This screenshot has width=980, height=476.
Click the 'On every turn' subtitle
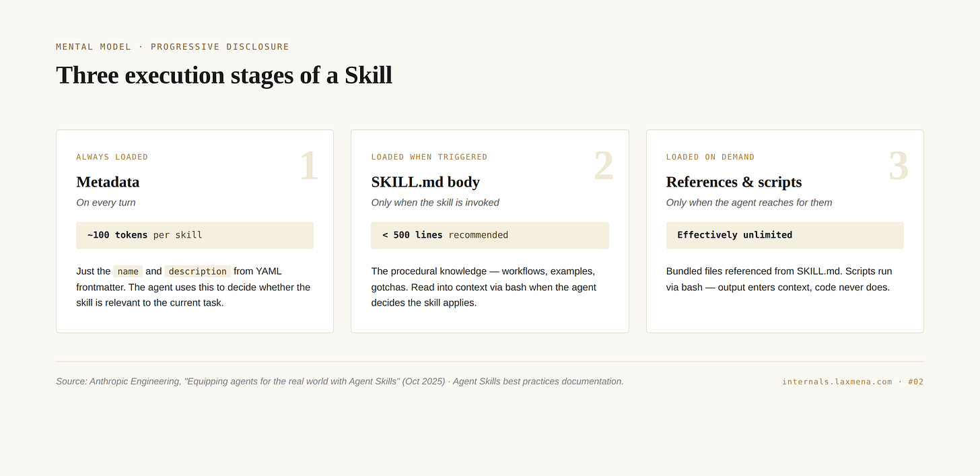point(106,203)
